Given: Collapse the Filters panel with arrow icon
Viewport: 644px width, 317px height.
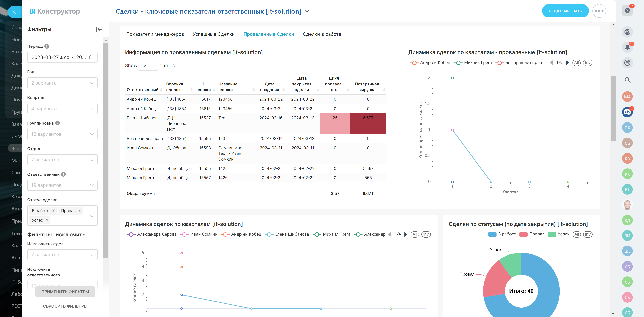Looking at the screenshot, I should (x=99, y=29).
